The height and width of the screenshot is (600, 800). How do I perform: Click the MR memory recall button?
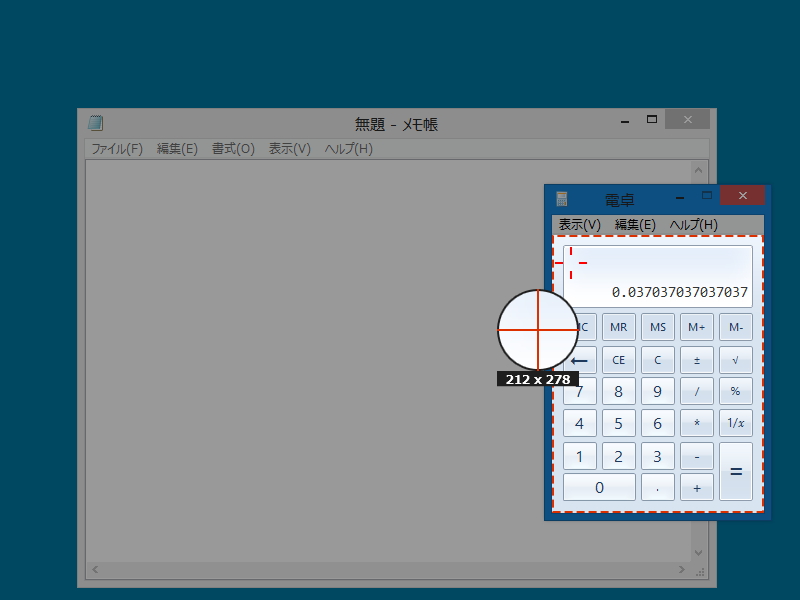click(618, 327)
